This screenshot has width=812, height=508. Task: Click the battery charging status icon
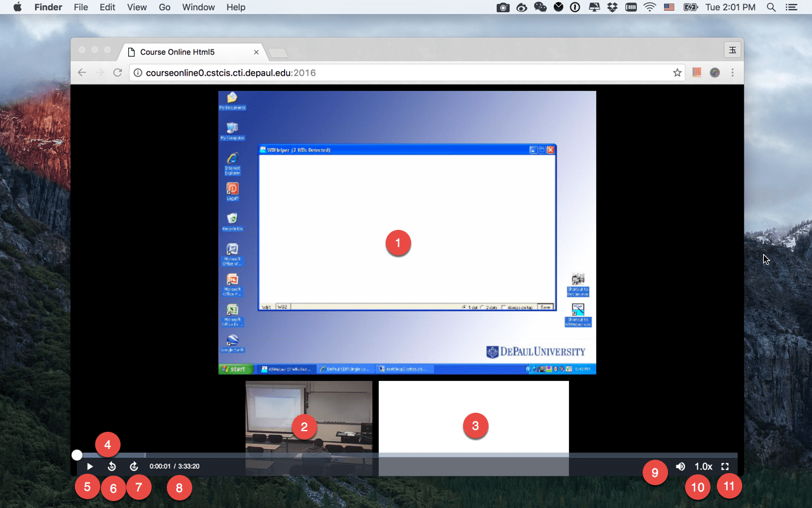[x=690, y=7]
